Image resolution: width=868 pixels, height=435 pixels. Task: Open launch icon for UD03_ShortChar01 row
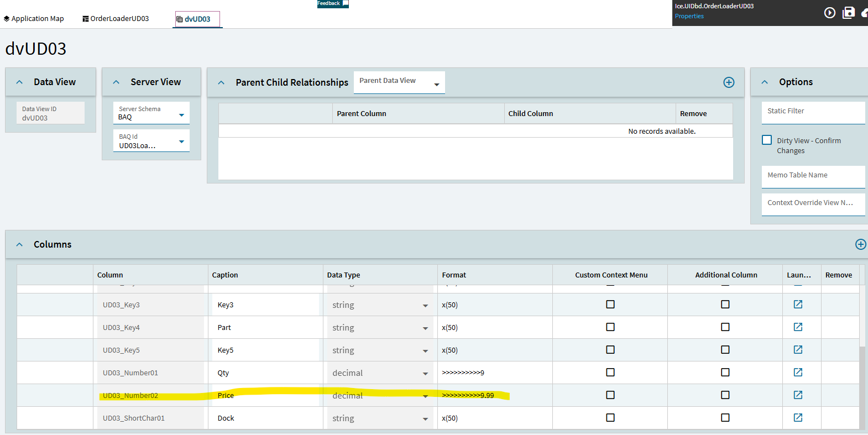click(x=798, y=418)
